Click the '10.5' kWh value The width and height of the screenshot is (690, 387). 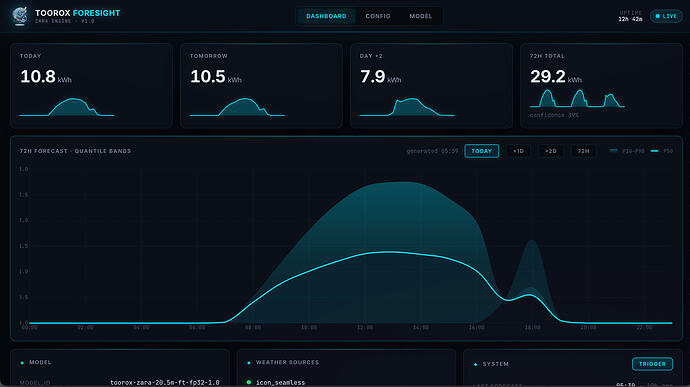pos(208,77)
